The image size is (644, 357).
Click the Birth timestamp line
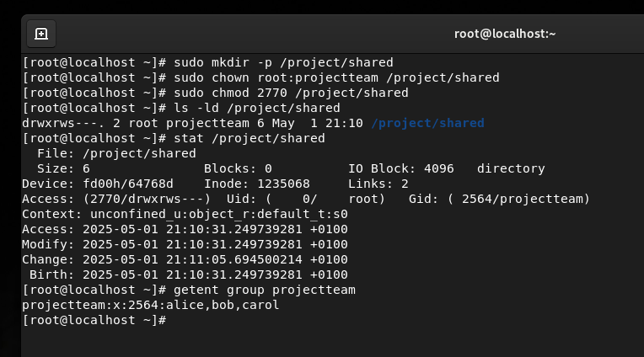[x=189, y=275]
